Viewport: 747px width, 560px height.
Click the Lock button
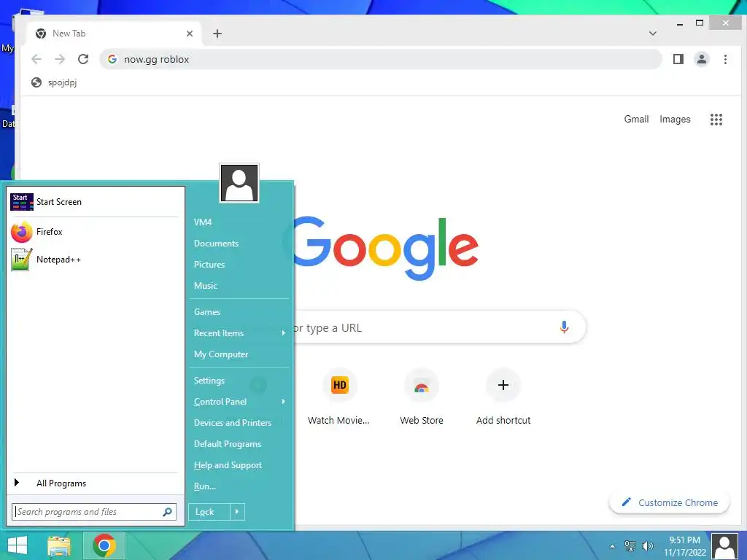pyautogui.click(x=209, y=512)
